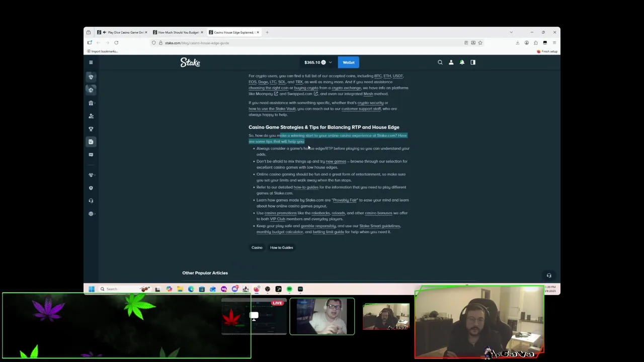644x362 pixels.
Task: Go forward in browser history
Action: (x=107, y=43)
